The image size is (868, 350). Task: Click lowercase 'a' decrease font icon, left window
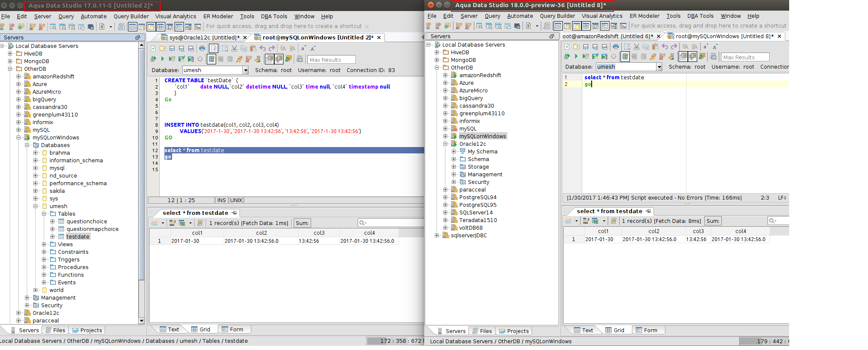(303, 48)
